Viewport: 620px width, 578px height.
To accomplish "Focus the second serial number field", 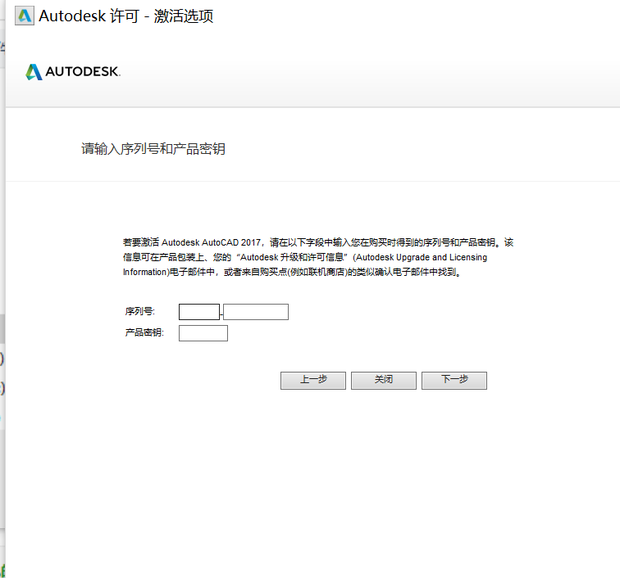I will tap(256, 312).
